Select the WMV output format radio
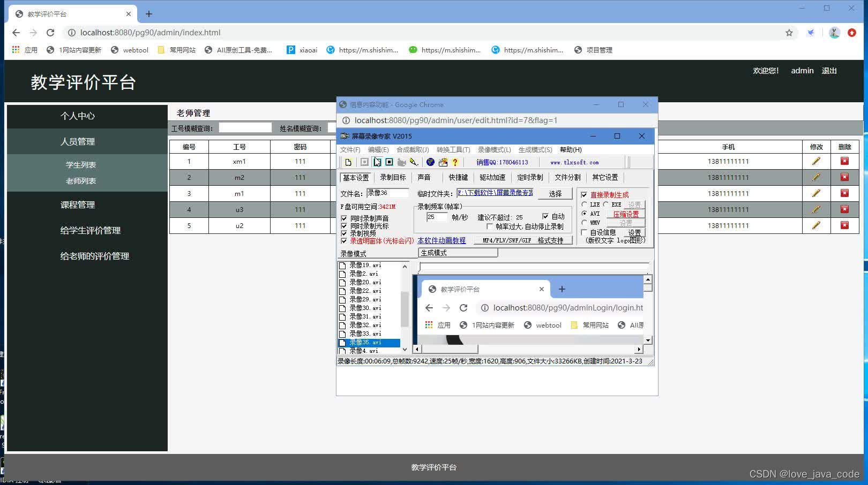The image size is (868, 485). pos(584,223)
